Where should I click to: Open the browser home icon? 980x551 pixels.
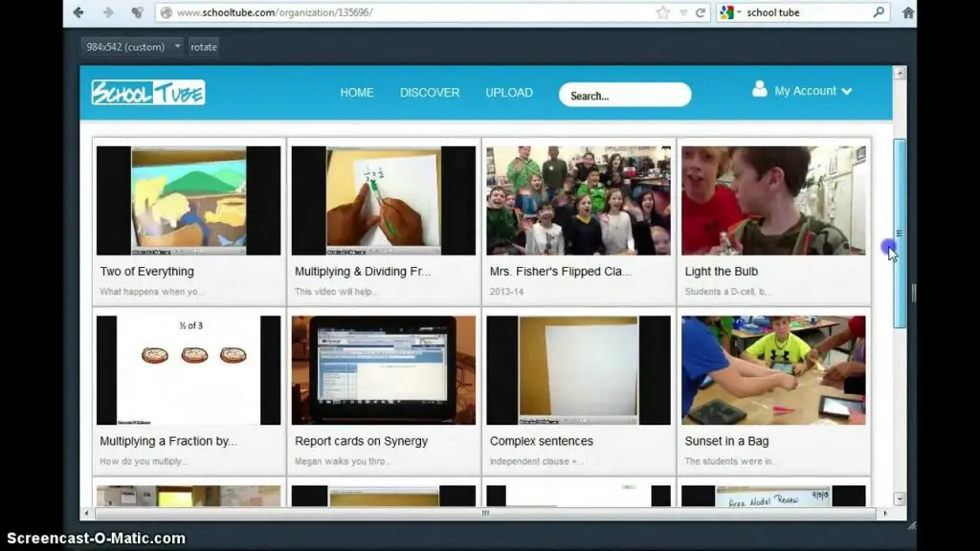pyautogui.click(x=908, y=12)
